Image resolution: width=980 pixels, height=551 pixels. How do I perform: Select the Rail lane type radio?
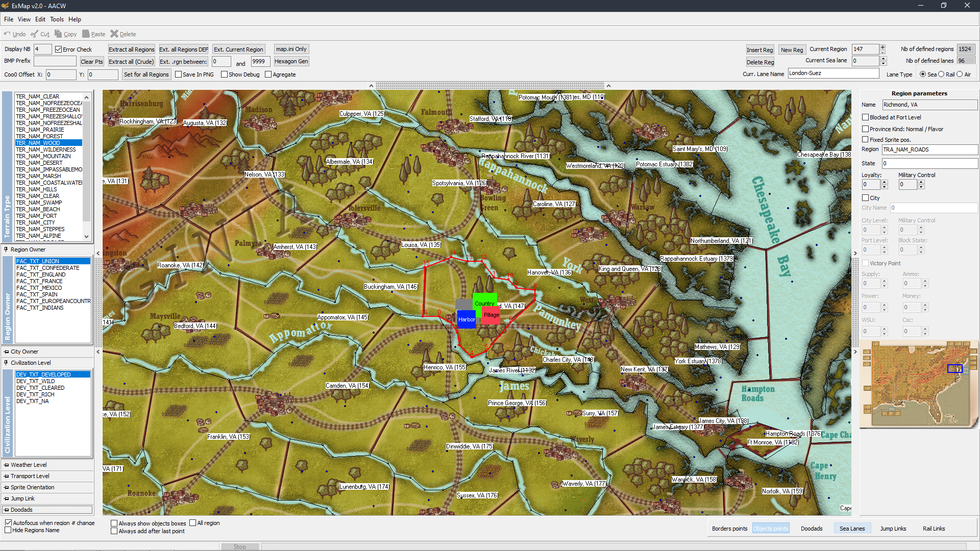[x=941, y=74]
